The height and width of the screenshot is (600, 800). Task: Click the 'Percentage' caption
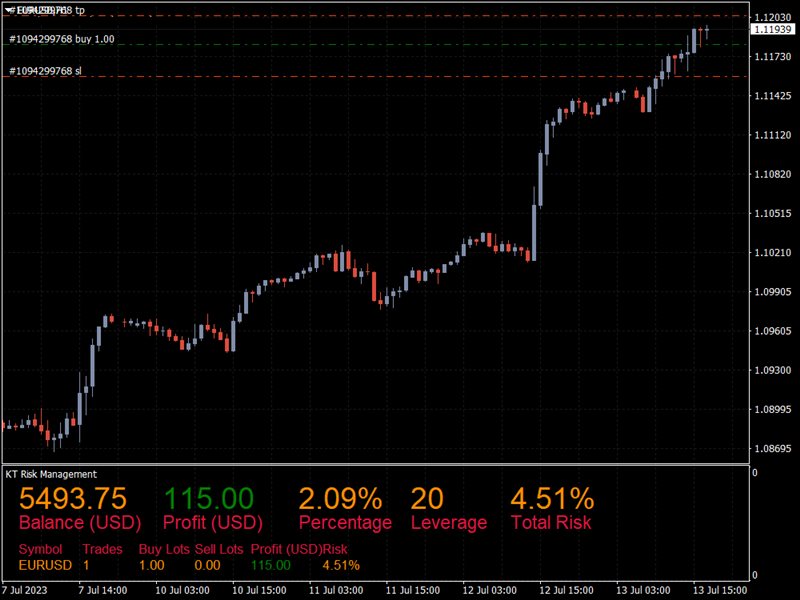pyautogui.click(x=345, y=522)
